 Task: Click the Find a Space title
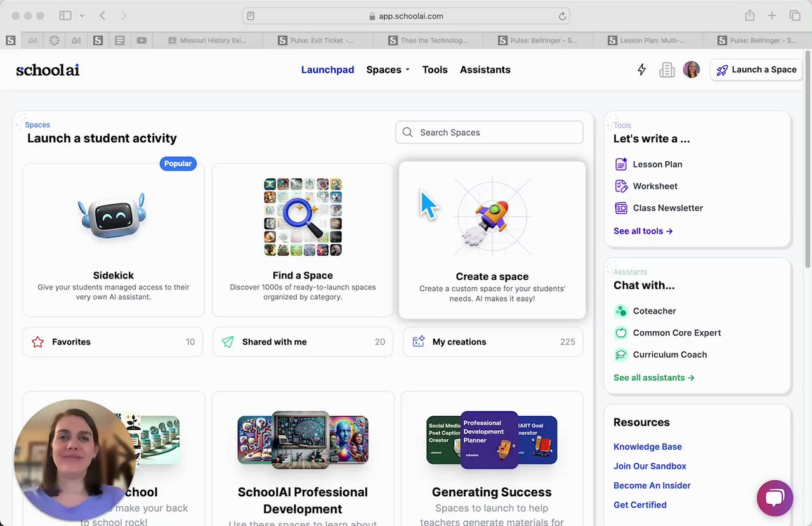tap(303, 275)
